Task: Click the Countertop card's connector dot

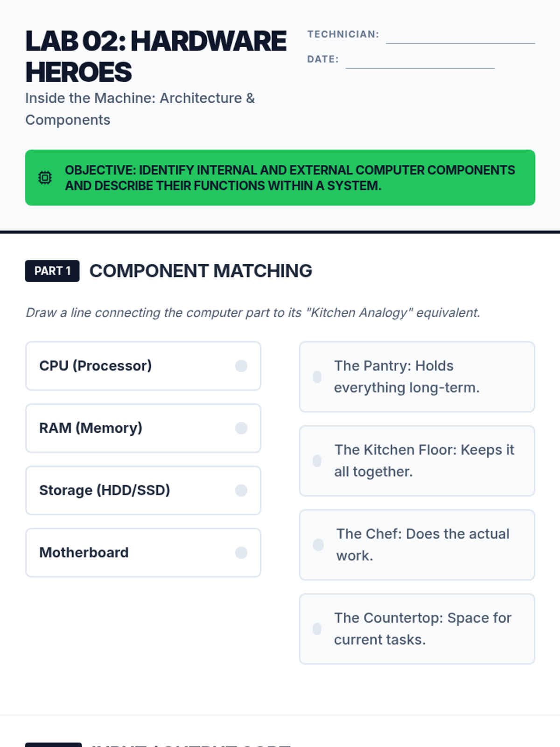Action: tap(317, 629)
